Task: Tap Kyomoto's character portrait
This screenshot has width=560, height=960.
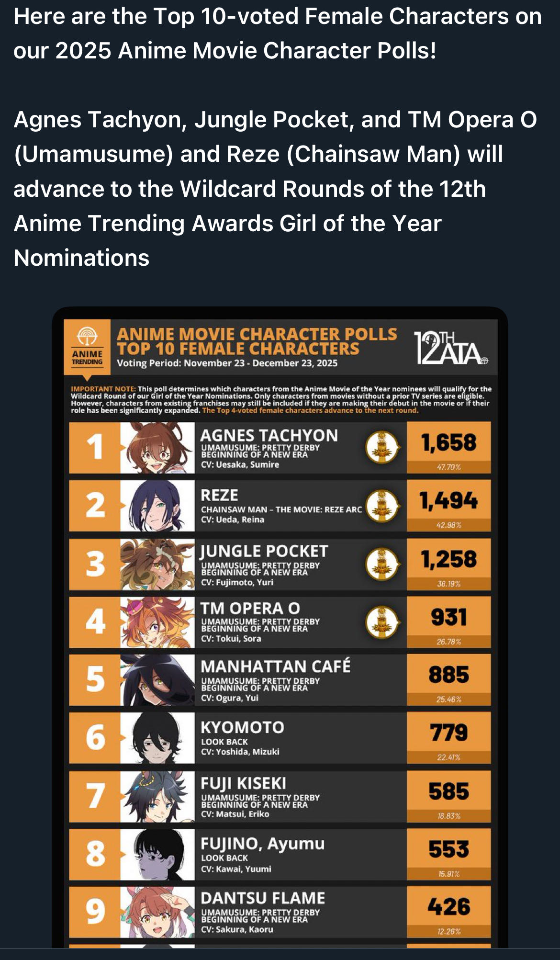Action: [x=157, y=738]
